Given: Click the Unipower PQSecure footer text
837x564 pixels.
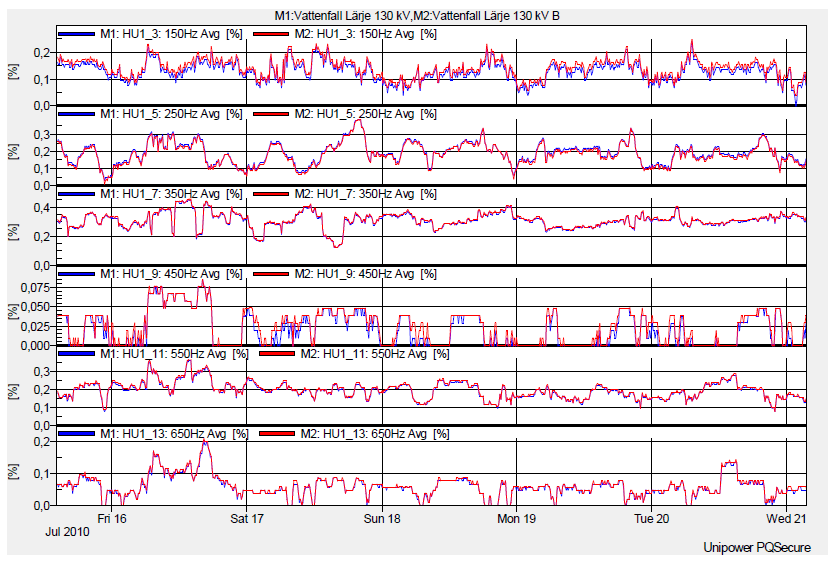Looking at the screenshot, I should click(757, 547).
